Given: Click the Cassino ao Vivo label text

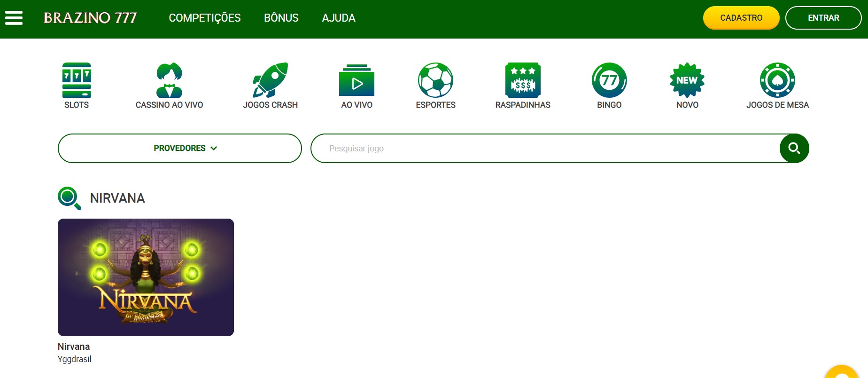Looking at the screenshot, I should pyautogui.click(x=169, y=105).
